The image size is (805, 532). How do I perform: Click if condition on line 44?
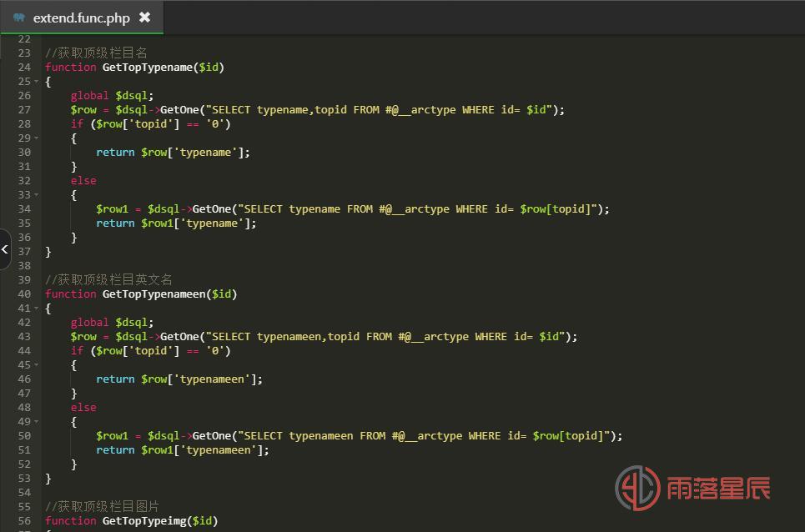(150, 350)
